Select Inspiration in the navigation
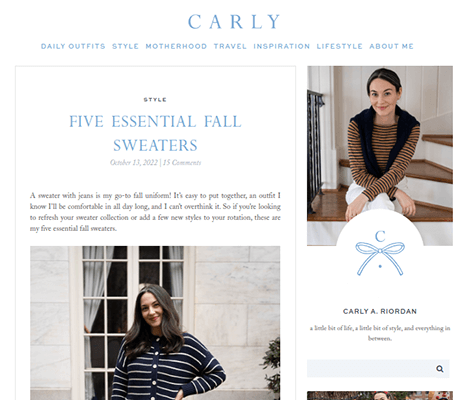This screenshot has height=400, width=468. pos(282,46)
